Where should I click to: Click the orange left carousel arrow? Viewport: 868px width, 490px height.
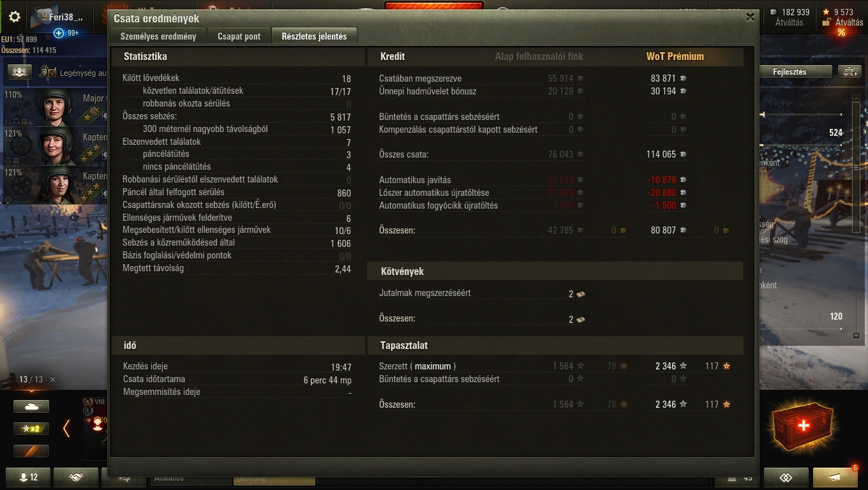coord(66,429)
